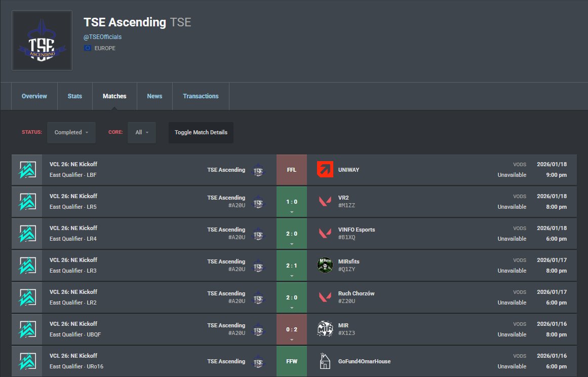Screen dimensions: 588x377
Task: Click VCL event icon in LR4 row
Action: [x=27, y=234]
